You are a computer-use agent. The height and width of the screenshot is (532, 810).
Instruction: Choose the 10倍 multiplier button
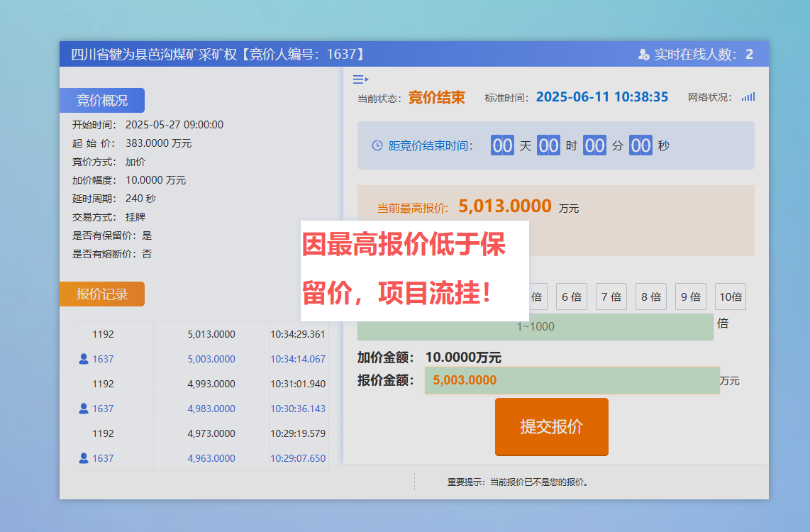(730, 297)
